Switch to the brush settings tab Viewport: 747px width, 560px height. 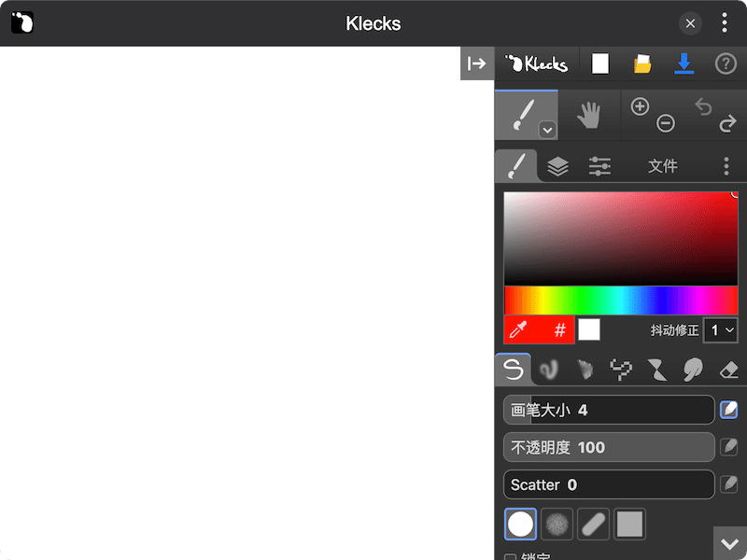(x=516, y=166)
